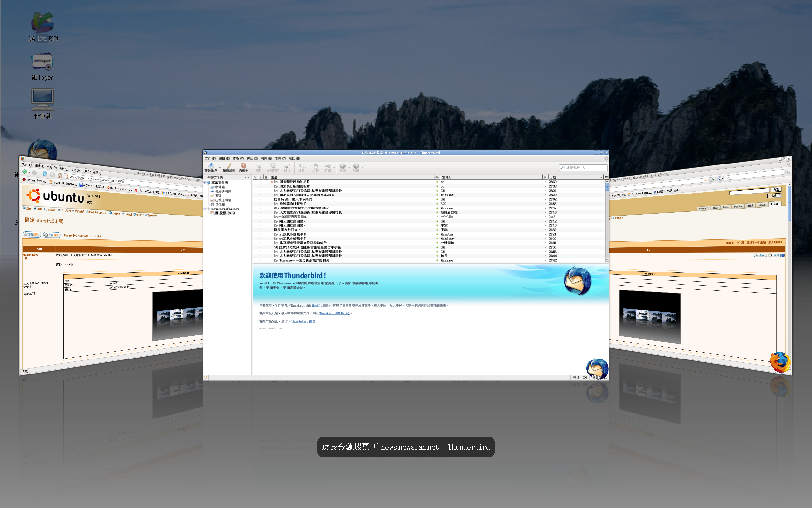Click the message list scroll-down arrow

click(607, 260)
